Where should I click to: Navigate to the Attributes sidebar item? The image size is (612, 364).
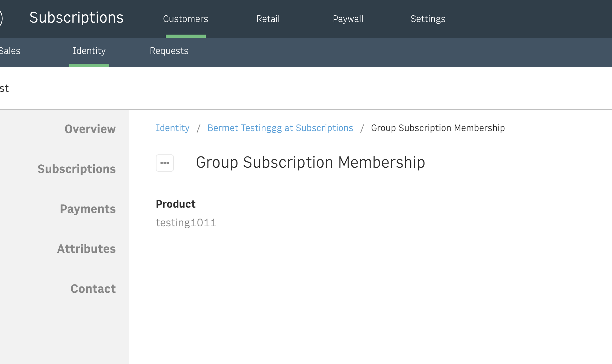(x=86, y=249)
